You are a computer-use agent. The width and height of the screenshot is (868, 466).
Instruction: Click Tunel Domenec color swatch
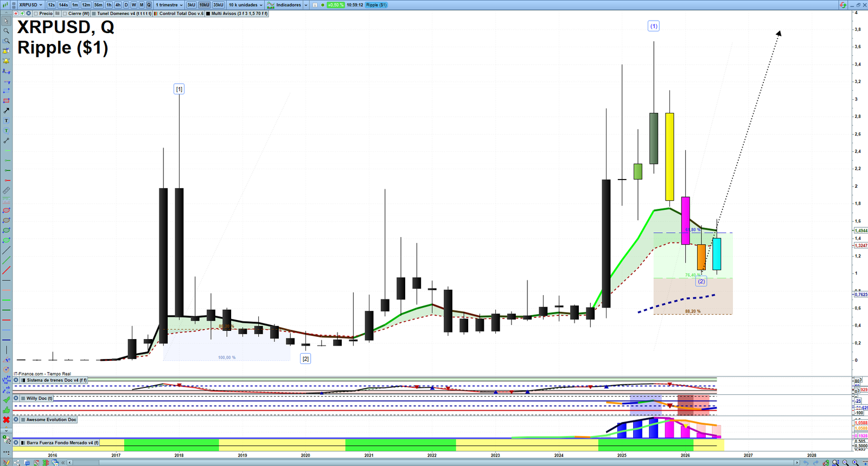pyautogui.click(x=94, y=14)
